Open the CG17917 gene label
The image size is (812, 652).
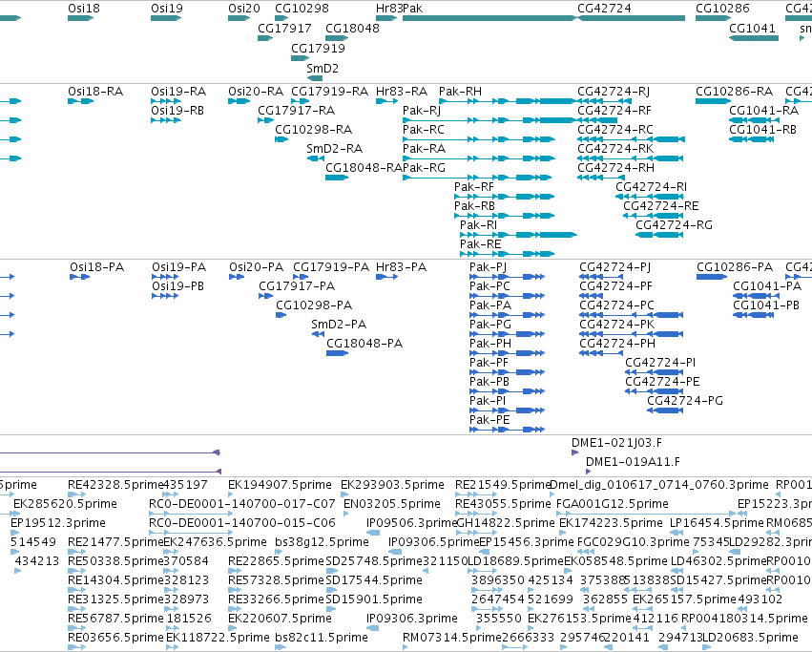click(285, 29)
